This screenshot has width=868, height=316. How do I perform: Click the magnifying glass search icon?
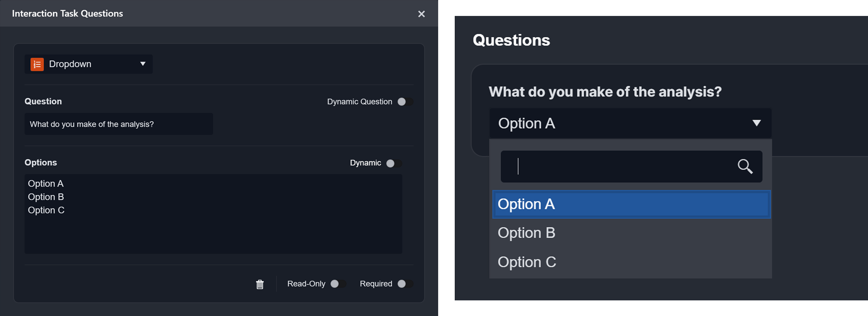coord(745,166)
